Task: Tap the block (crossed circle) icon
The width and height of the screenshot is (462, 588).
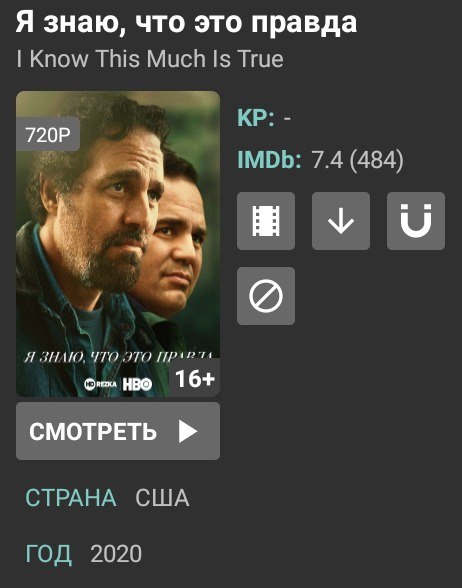Action: click(266, 296)
